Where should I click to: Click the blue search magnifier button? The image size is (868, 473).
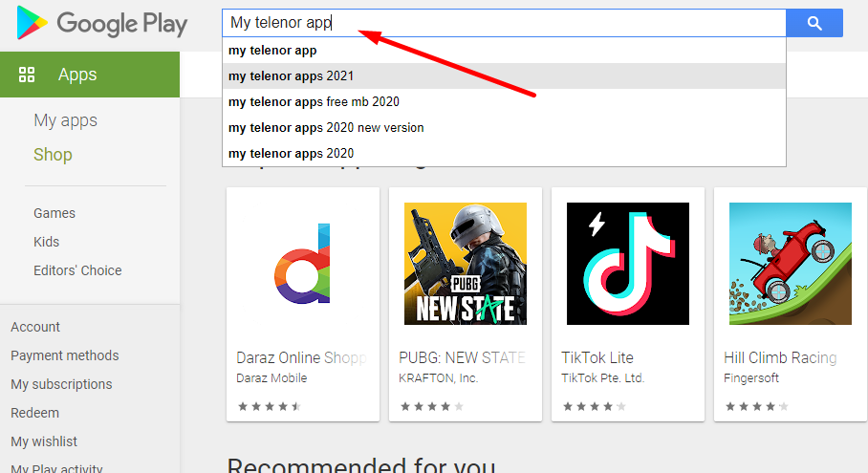[814, 23]
